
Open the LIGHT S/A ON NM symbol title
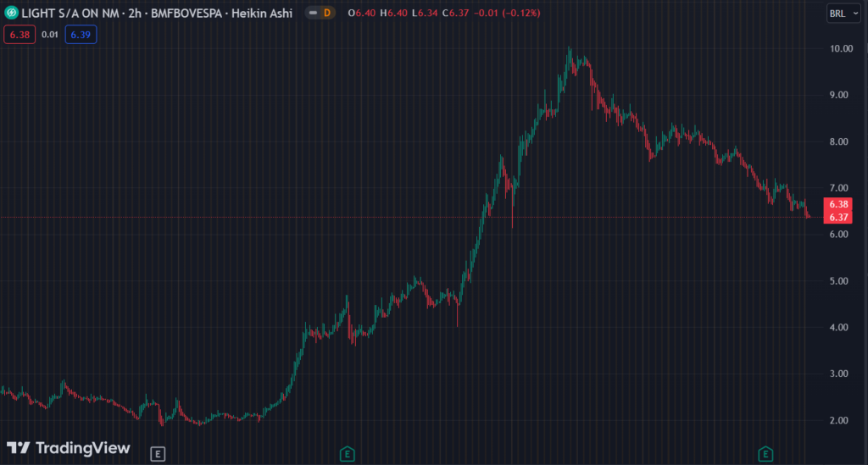157,14
